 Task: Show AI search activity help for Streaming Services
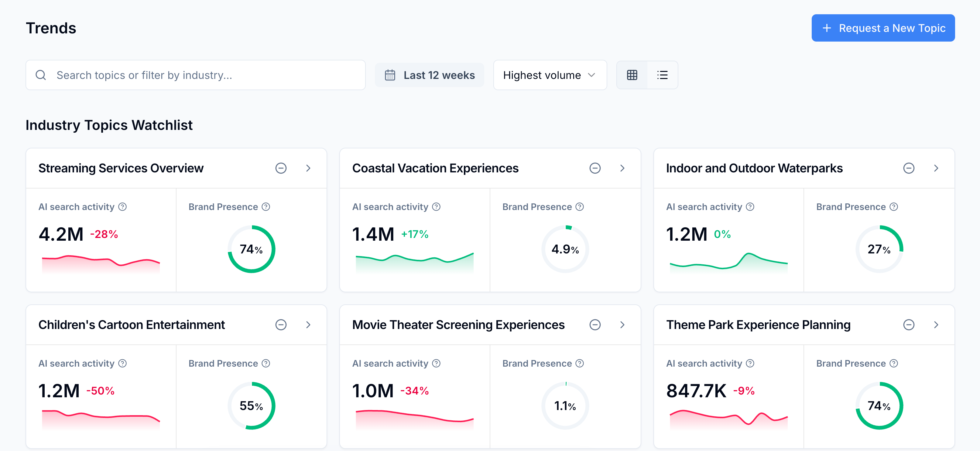click(x=122, y=207)
